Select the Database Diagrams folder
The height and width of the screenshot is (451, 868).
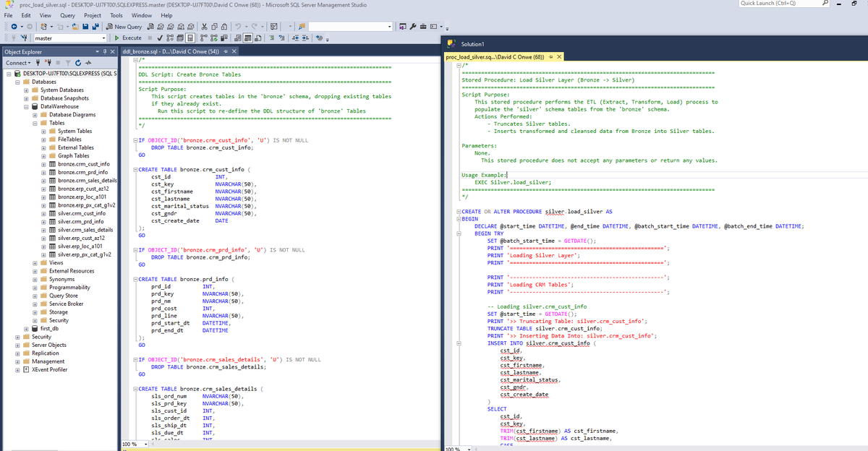72,115
